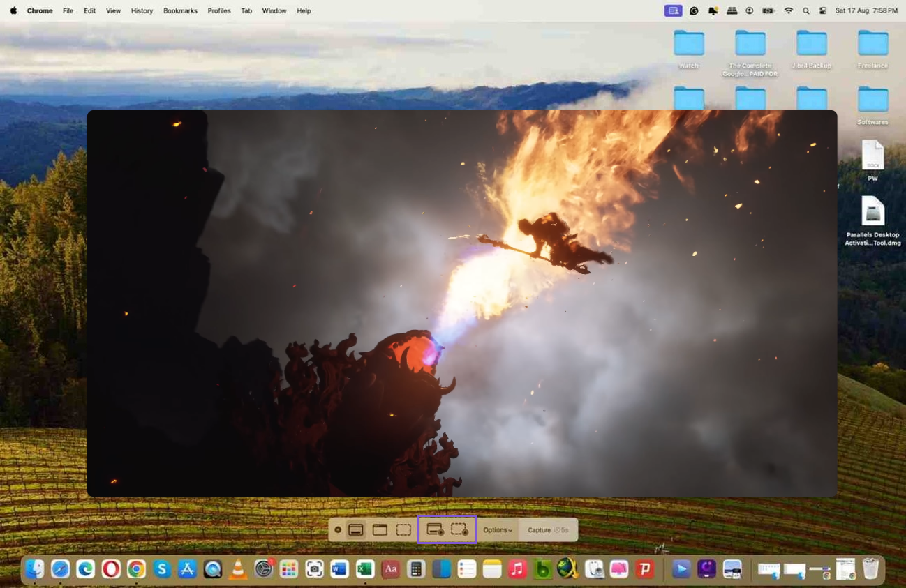Open Reminders in the Dock
This screenshot has height=588, width=906.
coord(467,570)
